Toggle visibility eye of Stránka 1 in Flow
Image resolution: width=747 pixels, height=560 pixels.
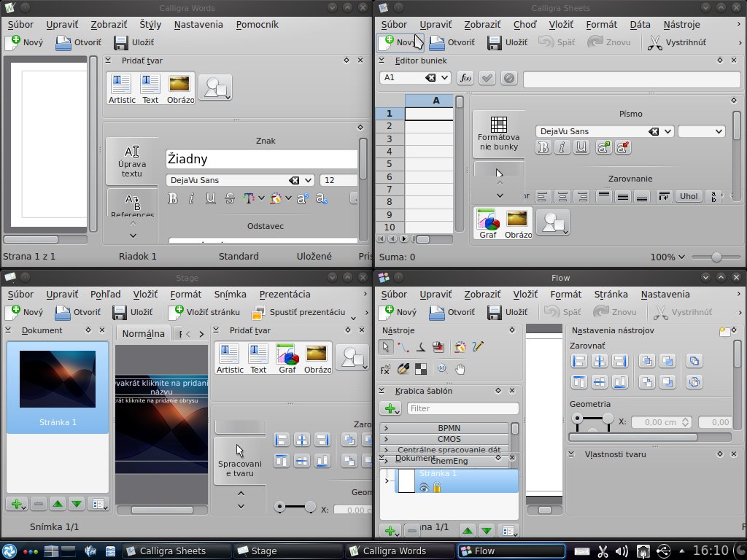[x=424, y=488]
